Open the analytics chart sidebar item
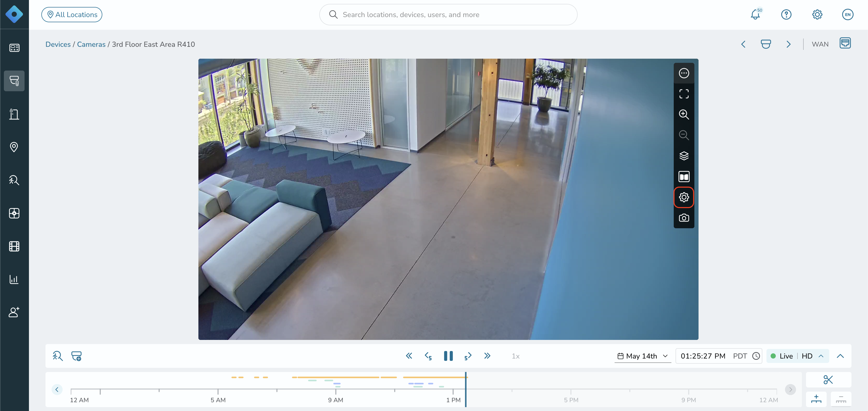This screenshot has width=868, height=411. point(14,279)
